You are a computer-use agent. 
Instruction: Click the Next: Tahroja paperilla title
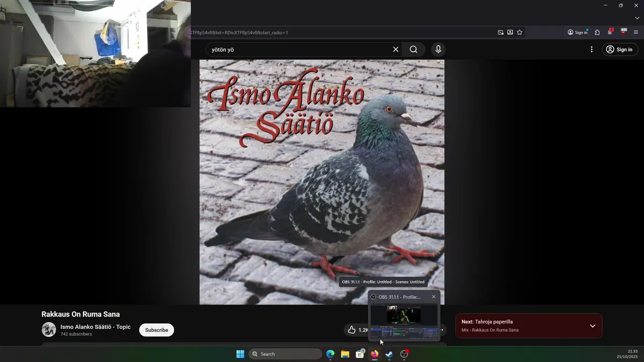487,322
